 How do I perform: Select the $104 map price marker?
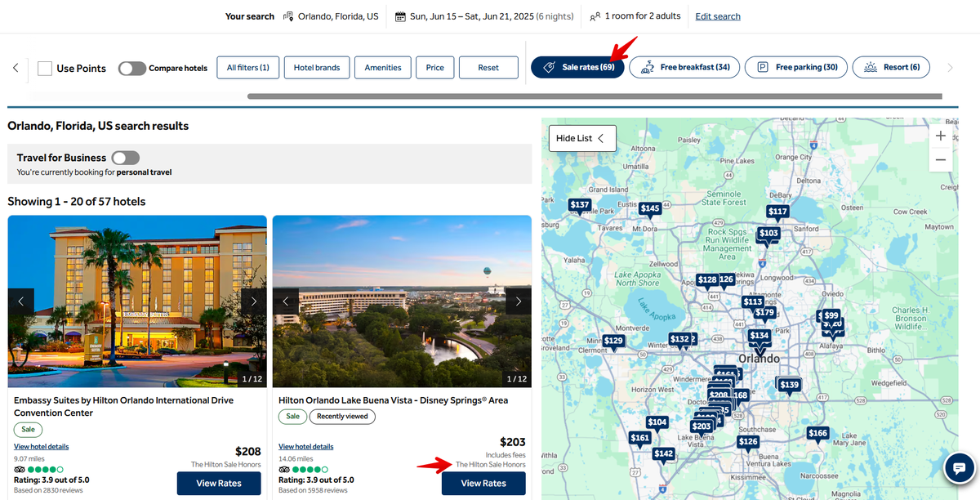[x=657, y=423]
